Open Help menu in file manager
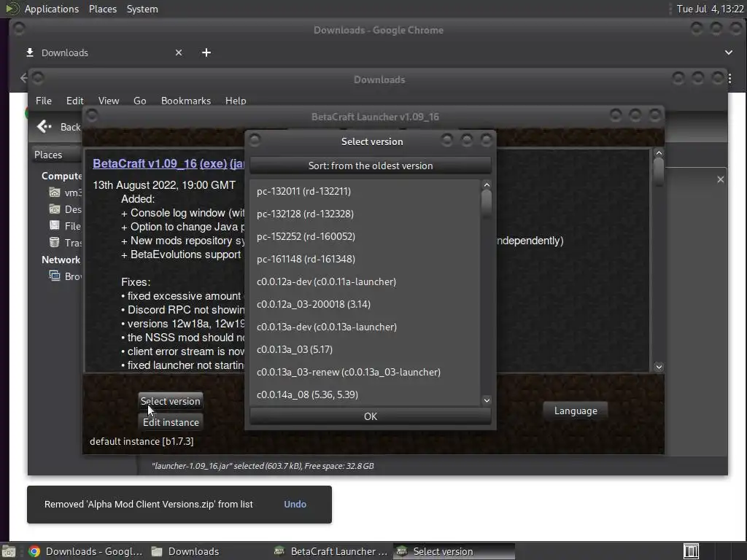747x560 pixels. pyautogui.click(x=236, y=101)
